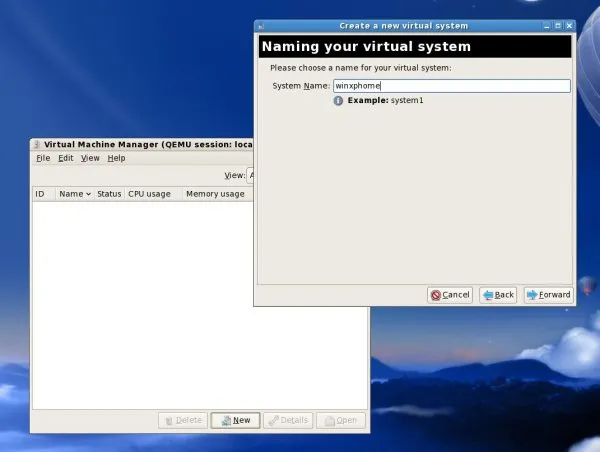This screenshot has width=600, height=452.
Task: Go Forward to the next wizard step
Action: (548, 295)
